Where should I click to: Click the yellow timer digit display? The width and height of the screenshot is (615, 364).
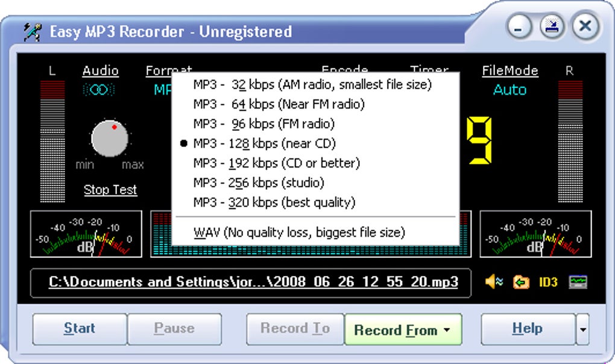[x=479, y=140]
